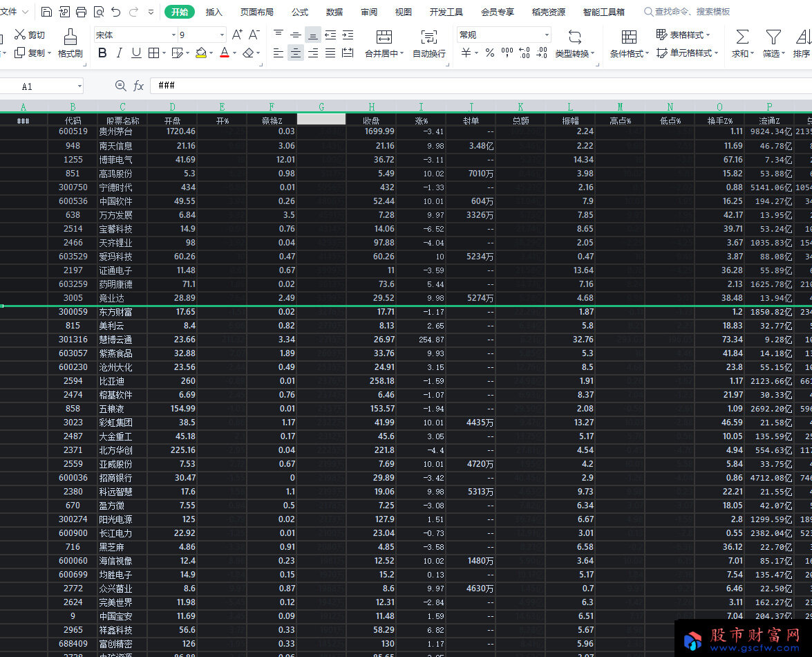Toggle right horizontal alignment
The width and height of the screenshot is (812, 657).
[313, 53]
